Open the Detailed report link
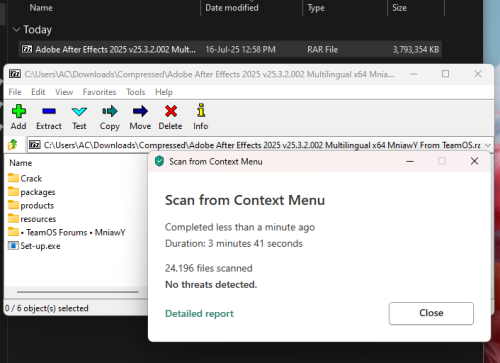 pyautogui.click(x=199, y=314)
